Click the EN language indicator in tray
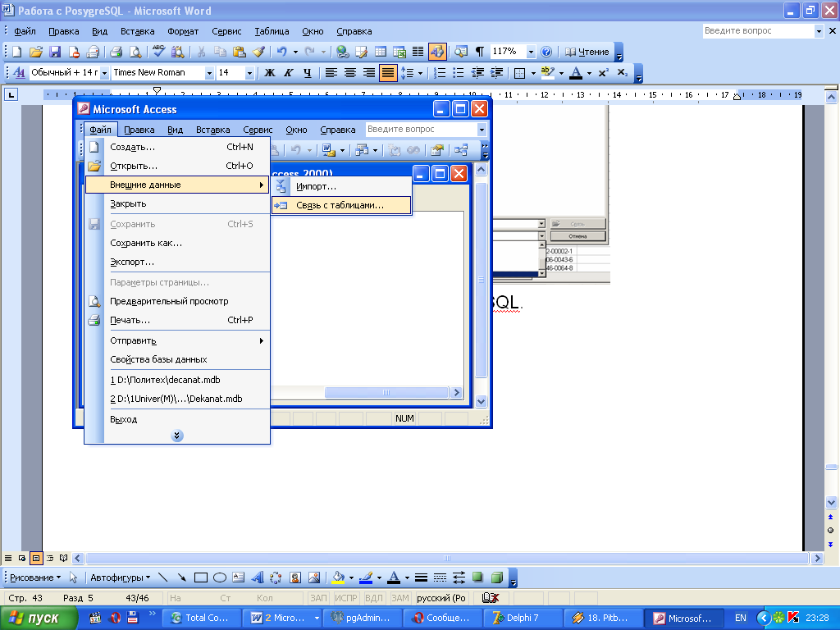Image resolution: width=840 pixels, height=630 pixels. click(741, 619)
